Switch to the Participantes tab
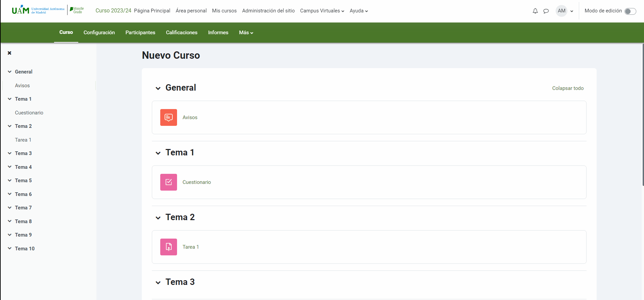The width and height of the screenshot is (644, 300). (140, 33)
